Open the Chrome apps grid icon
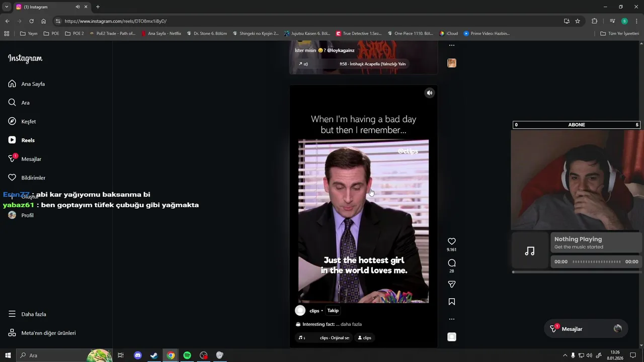 7,34
